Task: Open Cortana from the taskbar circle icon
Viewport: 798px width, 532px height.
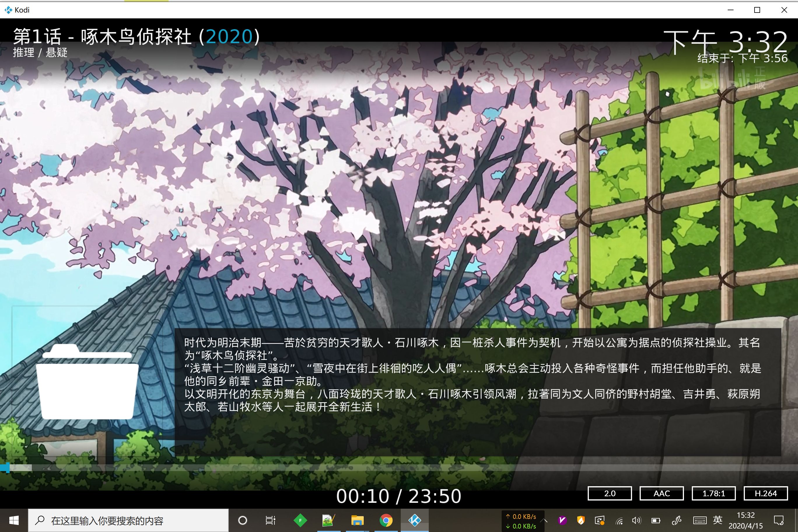Action: [243, 520]
